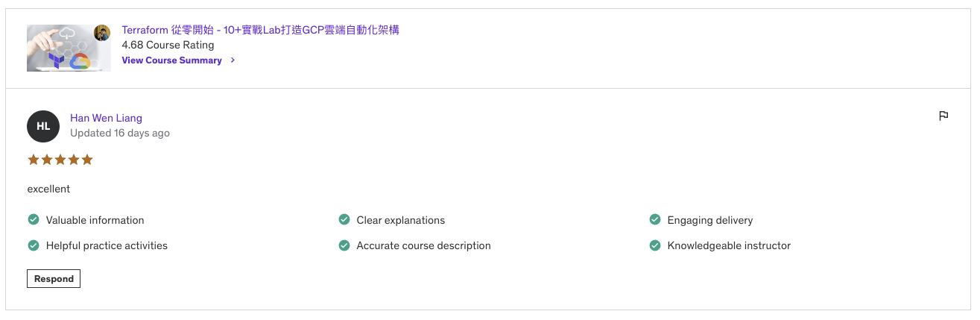Open the Terraform course title link

(x=261, y=30)
